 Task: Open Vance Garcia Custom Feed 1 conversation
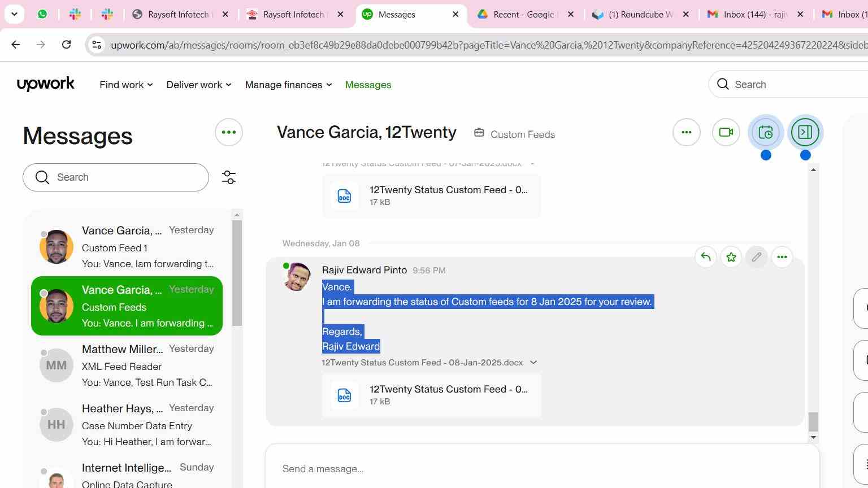coord(127,247)
